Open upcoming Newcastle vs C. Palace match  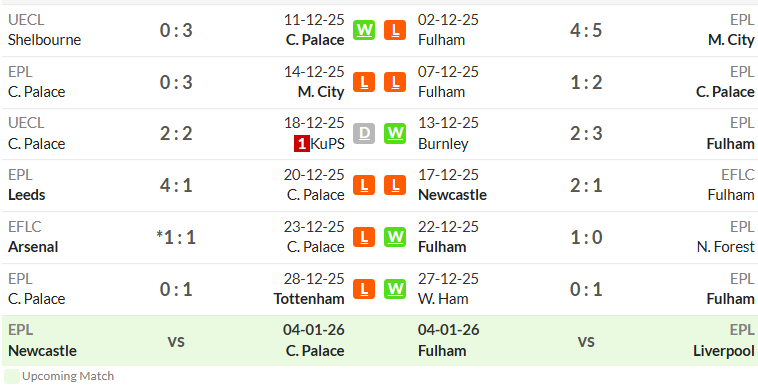coord(176,341)
